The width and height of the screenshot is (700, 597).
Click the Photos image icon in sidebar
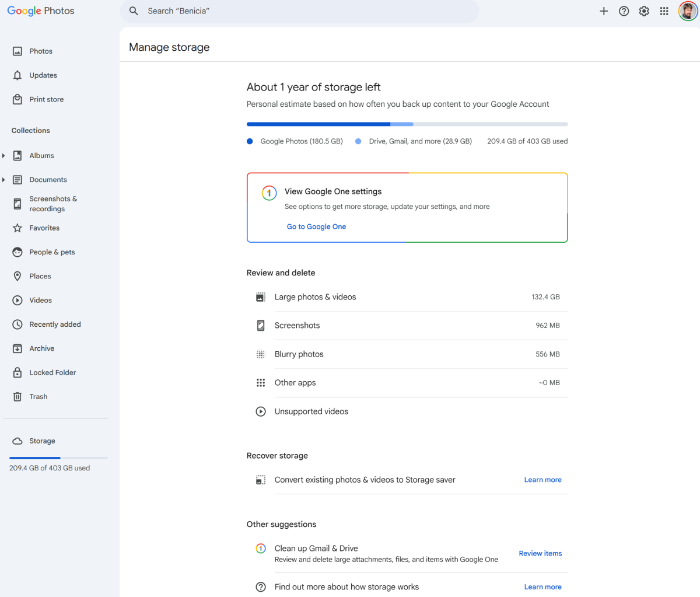coord(17,51)
